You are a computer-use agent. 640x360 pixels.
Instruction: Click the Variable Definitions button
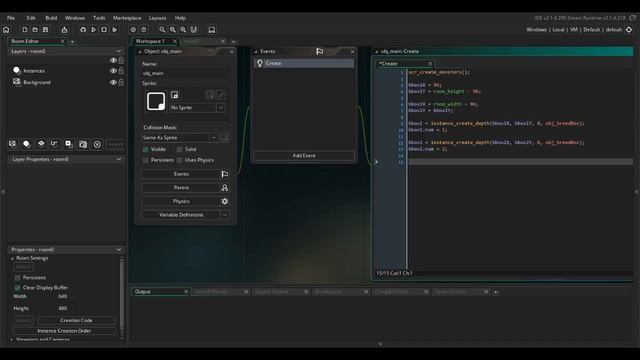pos(181,215)
